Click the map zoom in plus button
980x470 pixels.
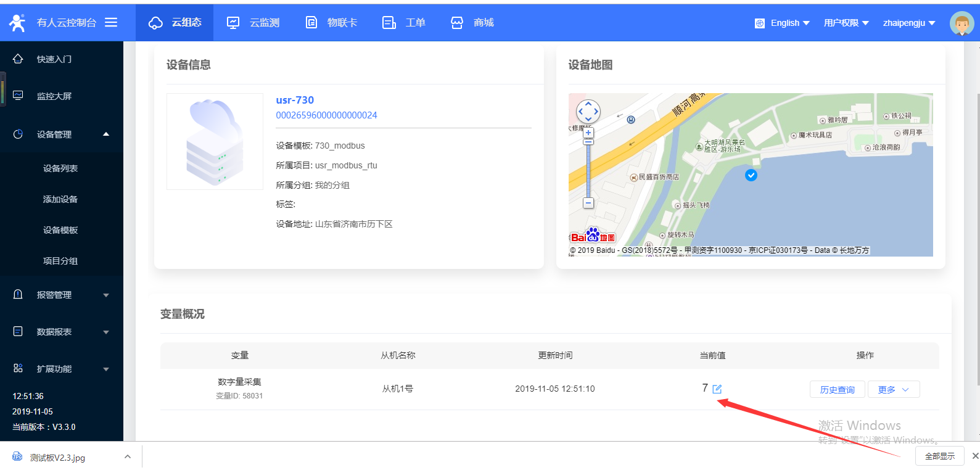click(588, 133)
